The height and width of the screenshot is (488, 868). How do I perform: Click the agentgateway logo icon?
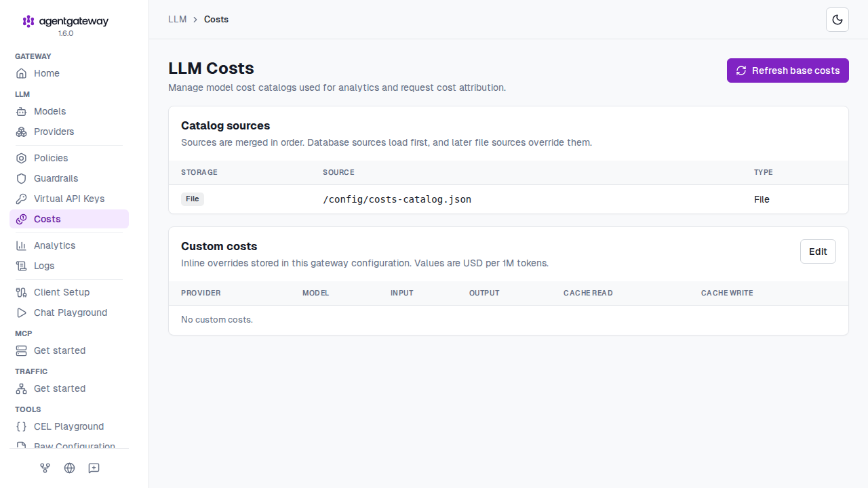coord(28,21)
